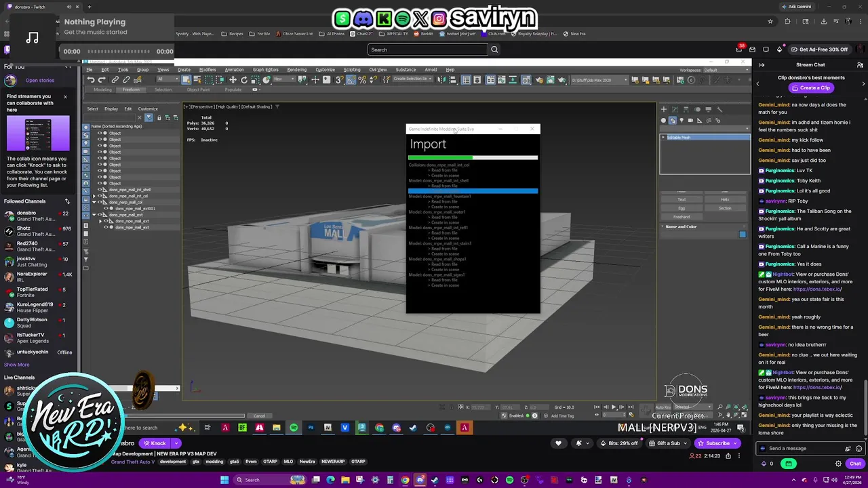Expand the Editable Mesh modifier entry
The height and width of the screenshot is (488, 868).
[x=663, y=137]
